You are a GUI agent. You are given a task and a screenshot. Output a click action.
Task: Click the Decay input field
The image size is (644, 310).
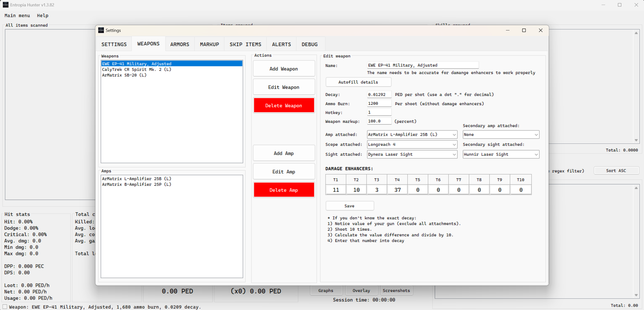pyautogui.click(x=379, y=95)
